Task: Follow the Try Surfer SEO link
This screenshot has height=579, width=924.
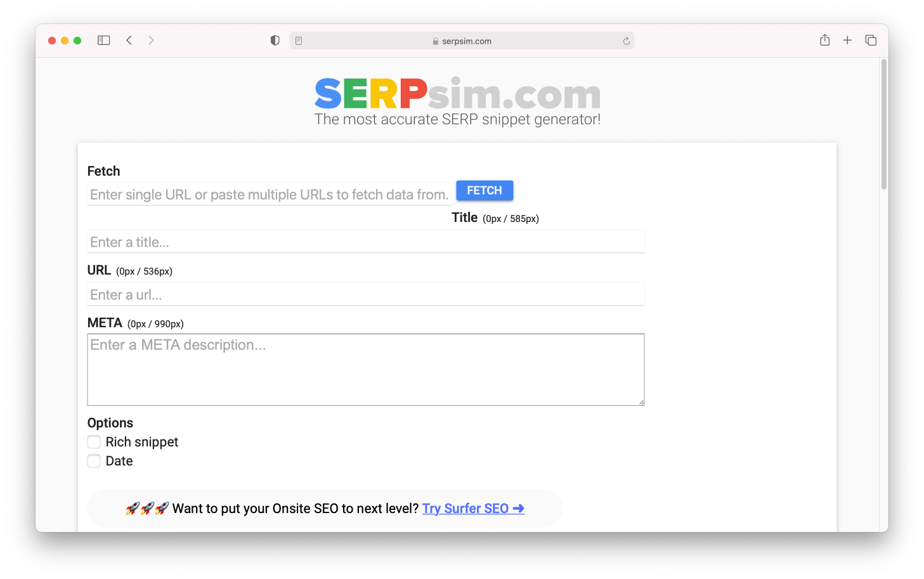Action: (473, 509)
